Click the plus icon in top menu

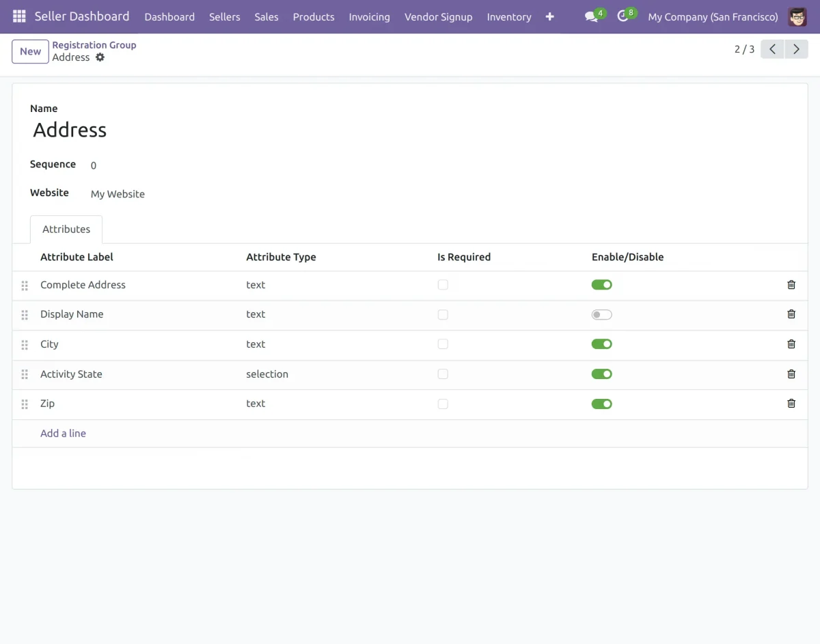[x=549, y=16]
